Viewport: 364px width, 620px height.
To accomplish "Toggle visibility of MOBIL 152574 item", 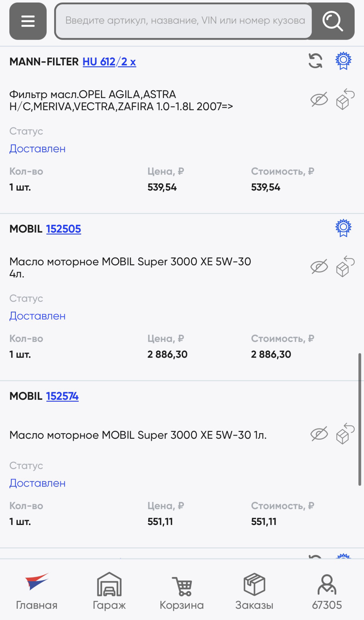I will [x=319, y=434].
